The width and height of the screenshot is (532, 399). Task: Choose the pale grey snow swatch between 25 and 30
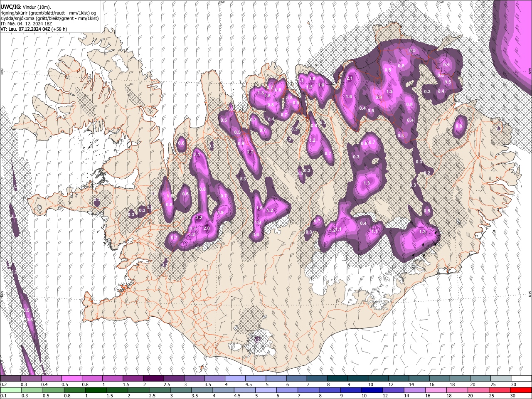pos(501,378)
